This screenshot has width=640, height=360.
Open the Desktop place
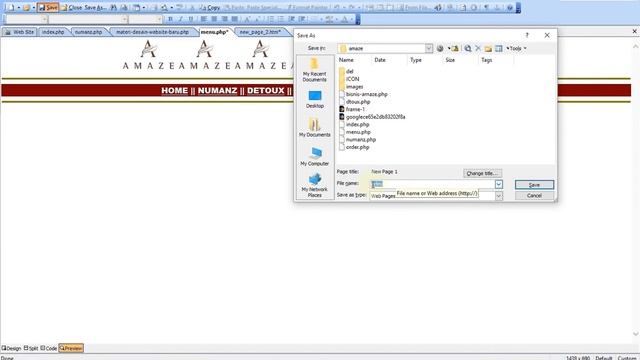314,99
